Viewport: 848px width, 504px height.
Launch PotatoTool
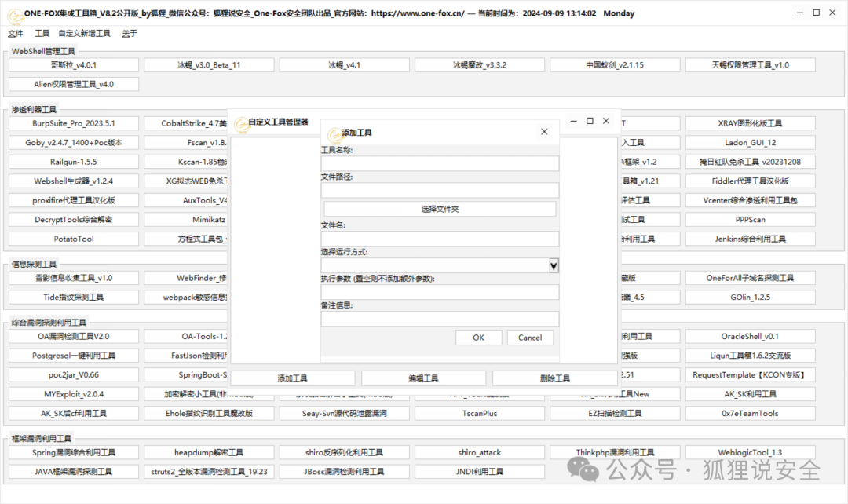[74, 239]
